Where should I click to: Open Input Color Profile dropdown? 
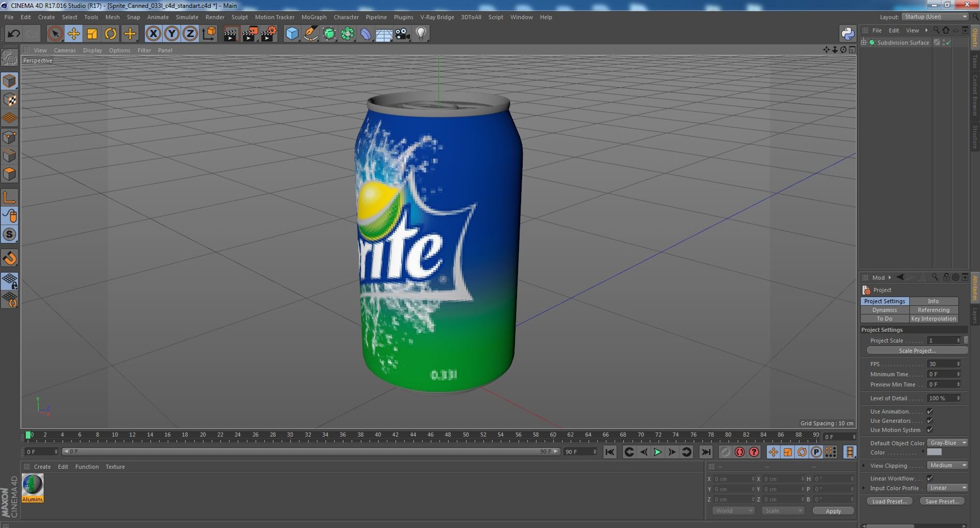[947, 488]
